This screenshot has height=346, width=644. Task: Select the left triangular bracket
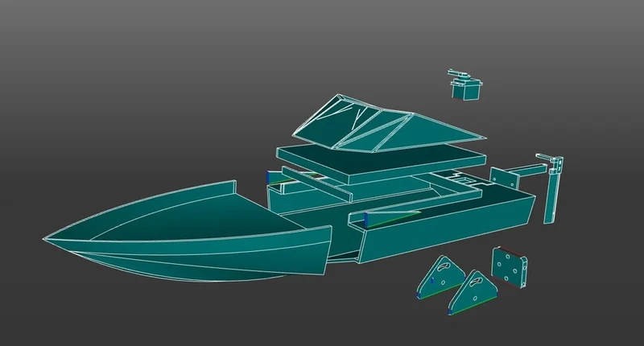tap(441, 278)
